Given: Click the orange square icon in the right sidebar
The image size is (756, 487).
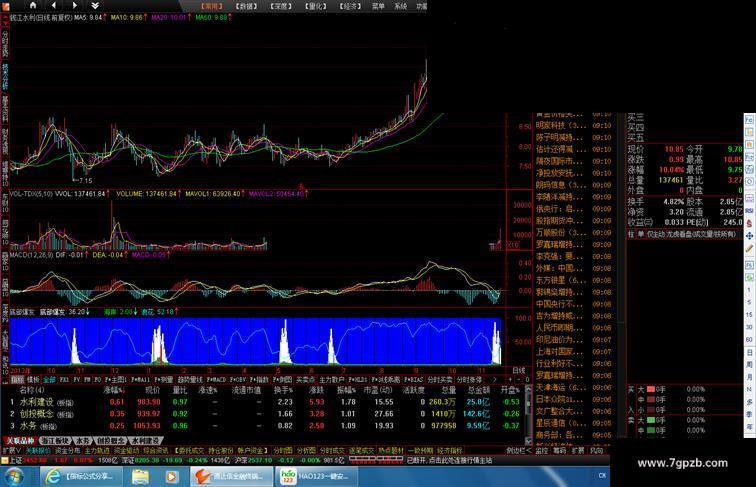Looking at the screenshot, I should coord(749,145).
